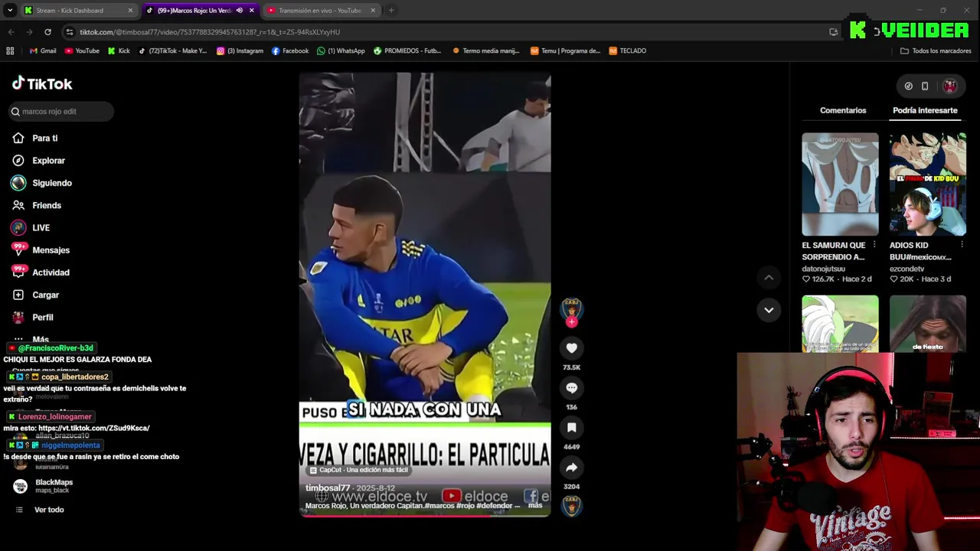Open Gmail bookmark
The width and height of the screenshot is (980, 551).
[43, 51]
